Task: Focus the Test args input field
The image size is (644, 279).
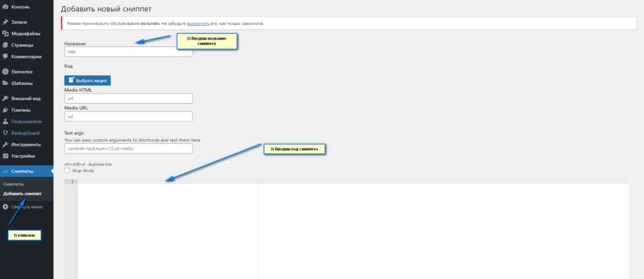Action: 128,149
